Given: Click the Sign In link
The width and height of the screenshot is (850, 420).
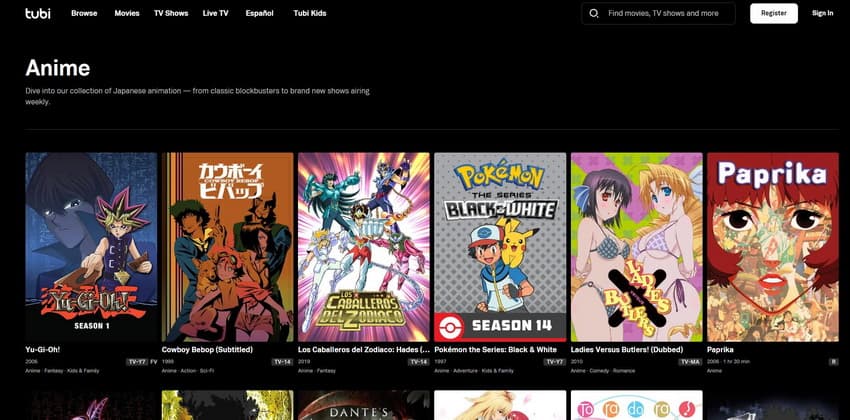Looking at the screenshot, I should [x=822, y=13].
